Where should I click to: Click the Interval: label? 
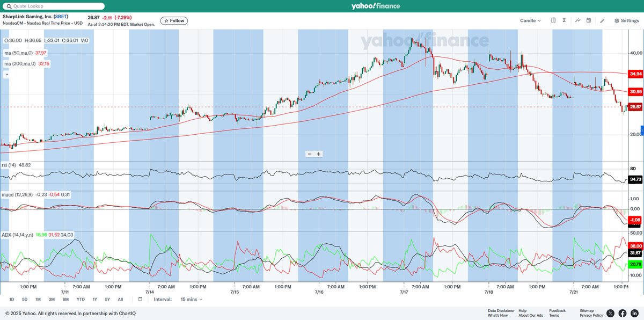click(163, 299)
